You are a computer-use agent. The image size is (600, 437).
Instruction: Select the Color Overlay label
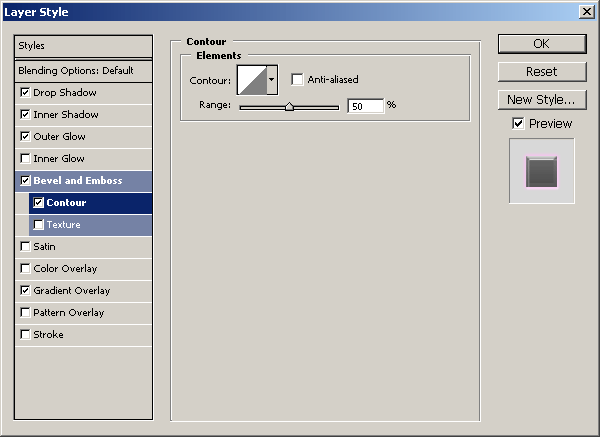pyautogui.click(x=65, y=269)
